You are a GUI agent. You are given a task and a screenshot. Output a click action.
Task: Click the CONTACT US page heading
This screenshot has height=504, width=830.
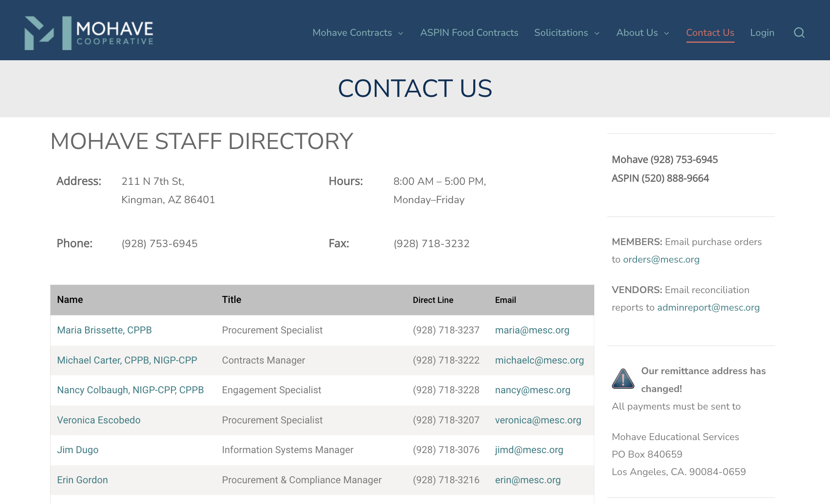coord(415,88)
